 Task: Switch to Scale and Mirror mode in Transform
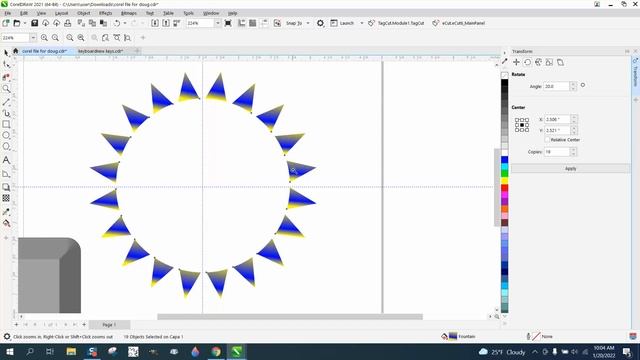(x=538, y=62)
